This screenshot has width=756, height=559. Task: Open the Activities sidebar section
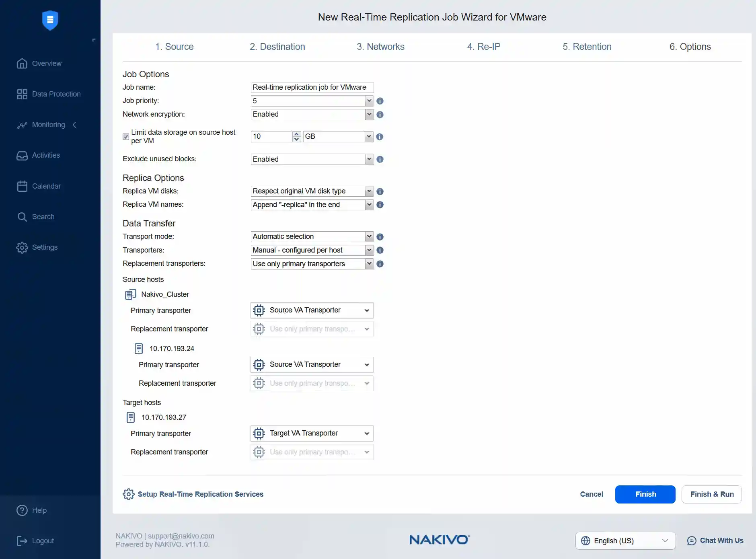click(46, 155)
